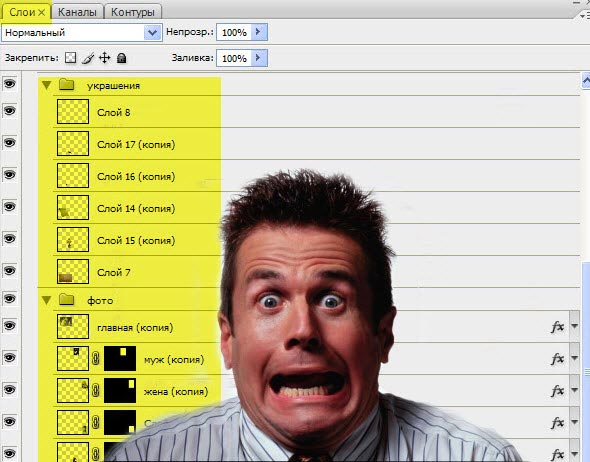
Task: Click the mask link chain on муж (копия)
Action: [96, 359]
